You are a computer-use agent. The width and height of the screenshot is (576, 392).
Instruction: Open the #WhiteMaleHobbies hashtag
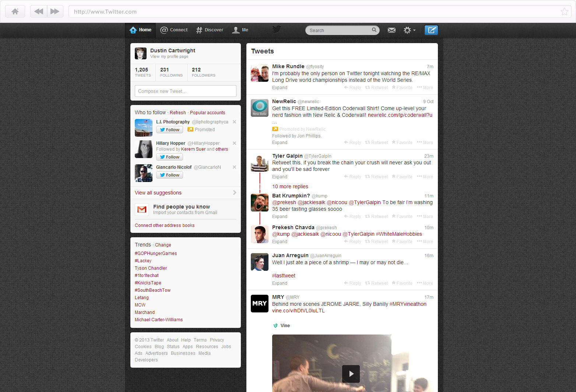(x=399, y=234)
